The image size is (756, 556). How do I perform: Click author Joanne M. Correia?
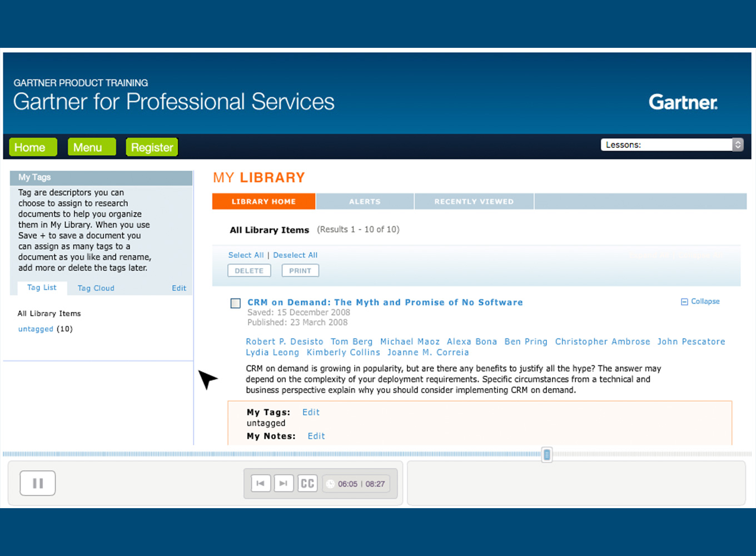(428, 353)
